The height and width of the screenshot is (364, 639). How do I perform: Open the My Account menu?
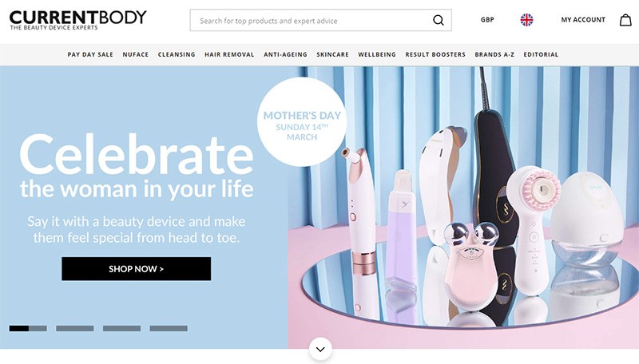(x=583, y=19)
